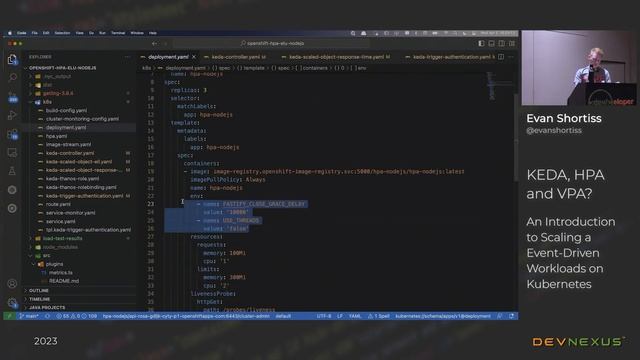Open image-stream.yaml in the explorer
The height and width of the screenshot is (360, 640).
coord(69,144)
